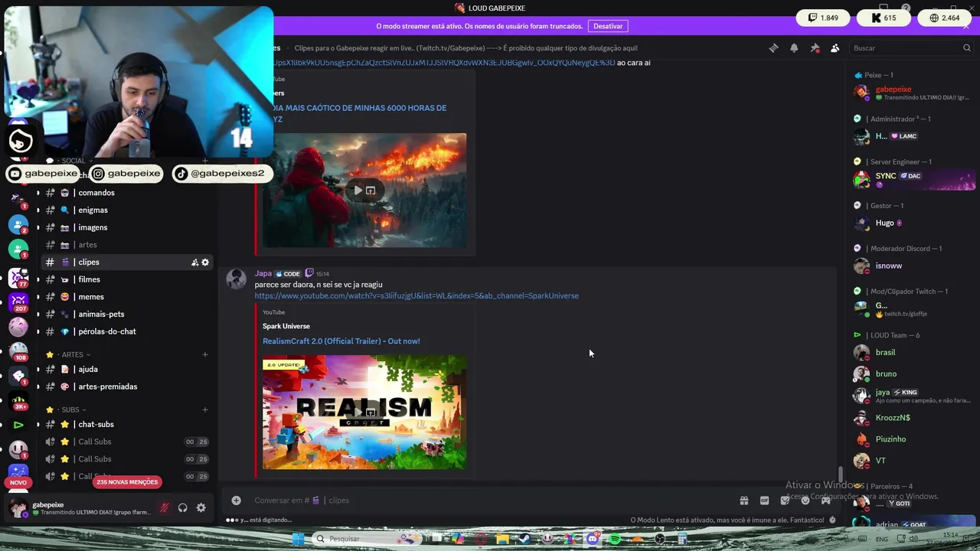The width and height of the screenshot is (980, 551).
Task: Show pinned messages with pin icon
Action: pyautogui.click(x=815, y=47)
